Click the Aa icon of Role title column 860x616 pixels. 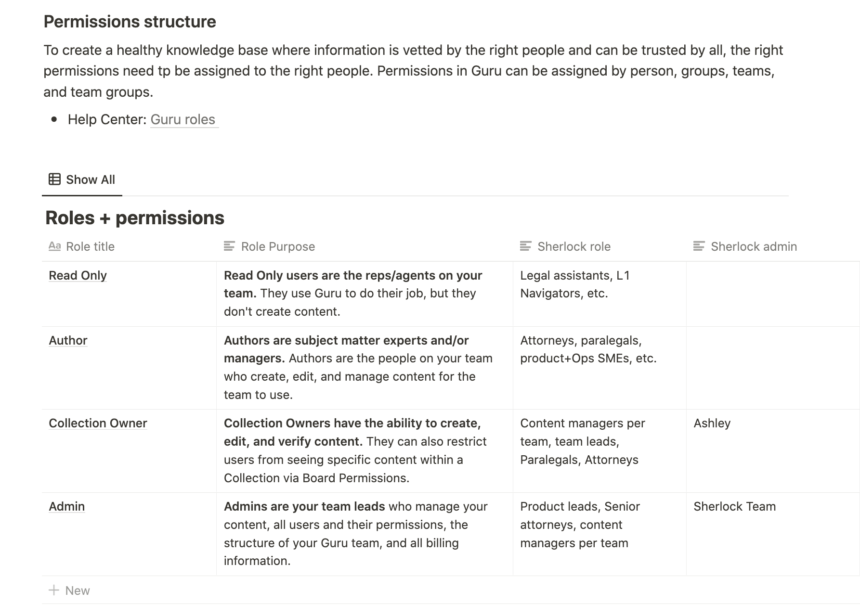tap(54, 246)
